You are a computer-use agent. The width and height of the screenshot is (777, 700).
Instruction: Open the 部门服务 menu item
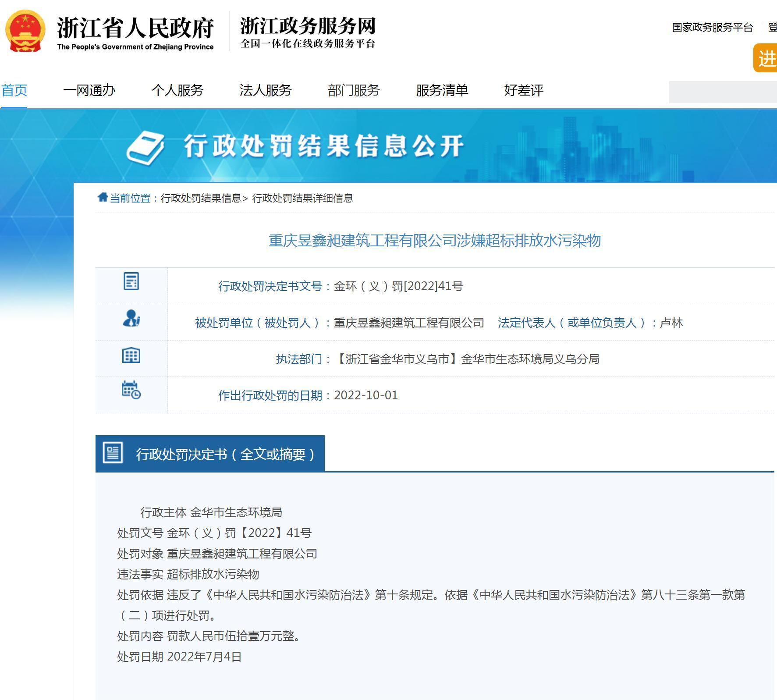click(354, 90)
